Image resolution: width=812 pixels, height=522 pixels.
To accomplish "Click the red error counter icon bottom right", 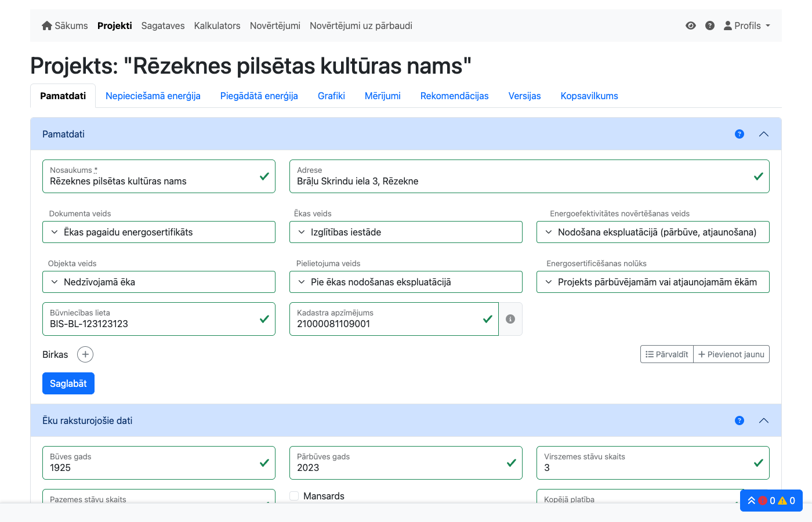I will coord(764,501).
